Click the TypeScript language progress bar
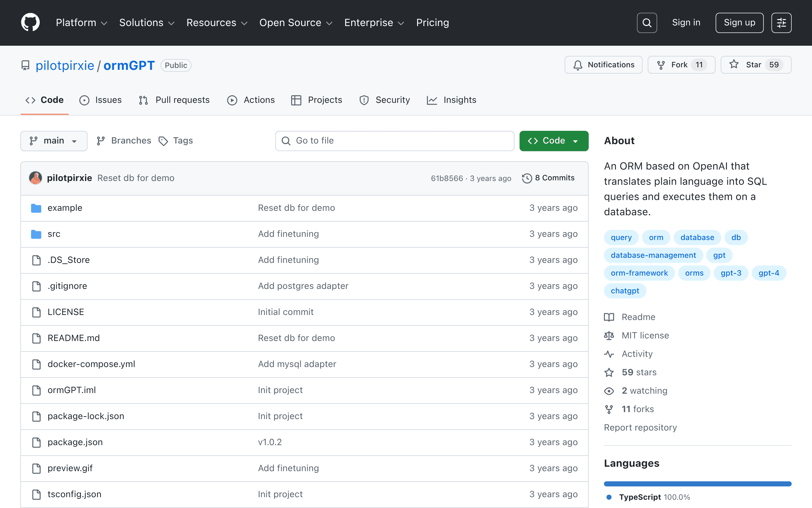This screenshot has height=508, width=812. click(x=697, y=484)
